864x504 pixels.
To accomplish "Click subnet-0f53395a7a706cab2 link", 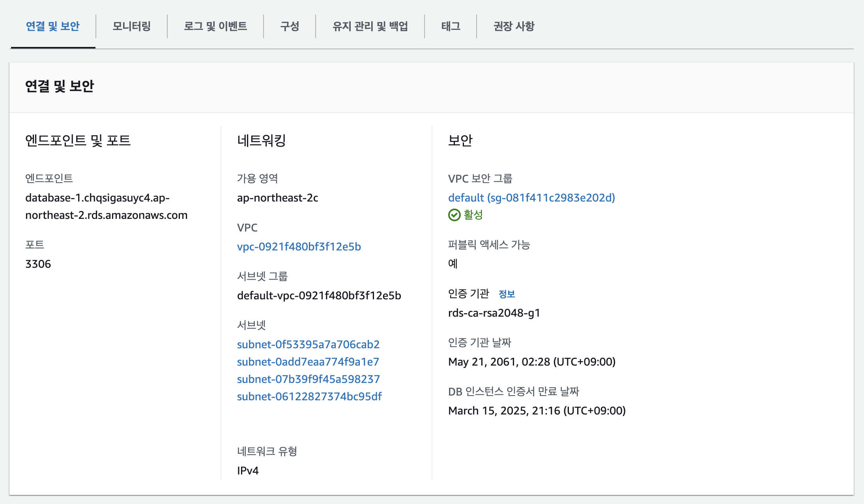I will tap(308, 344).
